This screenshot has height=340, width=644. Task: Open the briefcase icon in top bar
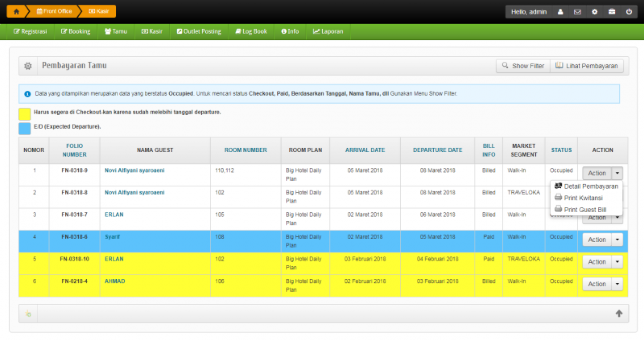[611, 12]
